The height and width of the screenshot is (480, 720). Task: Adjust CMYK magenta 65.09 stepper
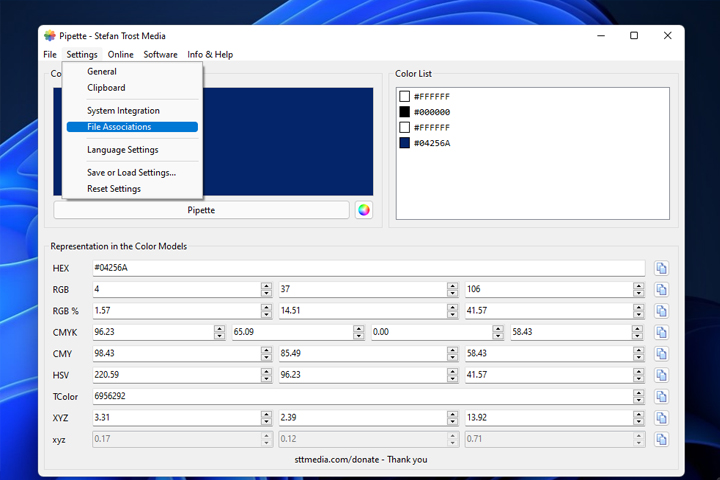359,332
